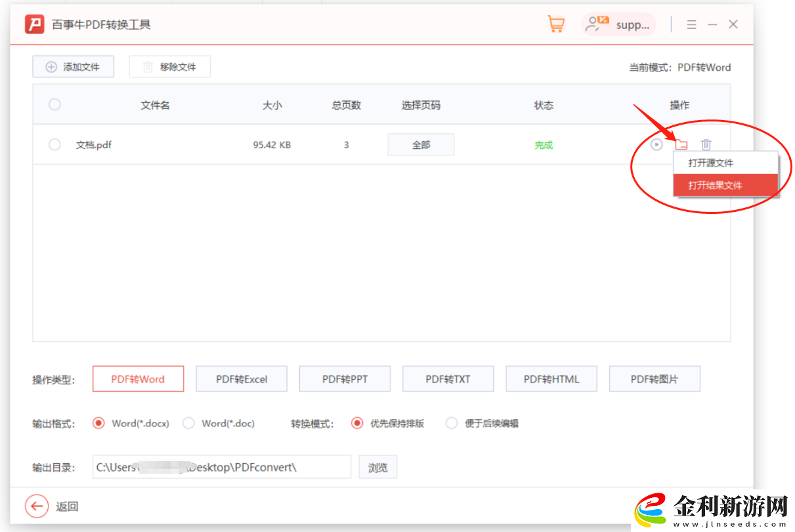Switch to PDF转TXT operation type
Image resolution: width=795 pixels, height=532 pixels.
click(448, 379)
